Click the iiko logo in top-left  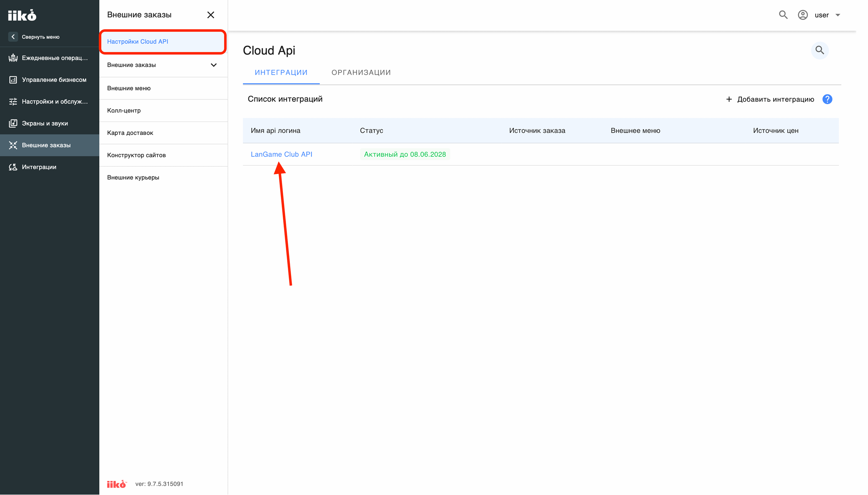(x=22, y=15)
